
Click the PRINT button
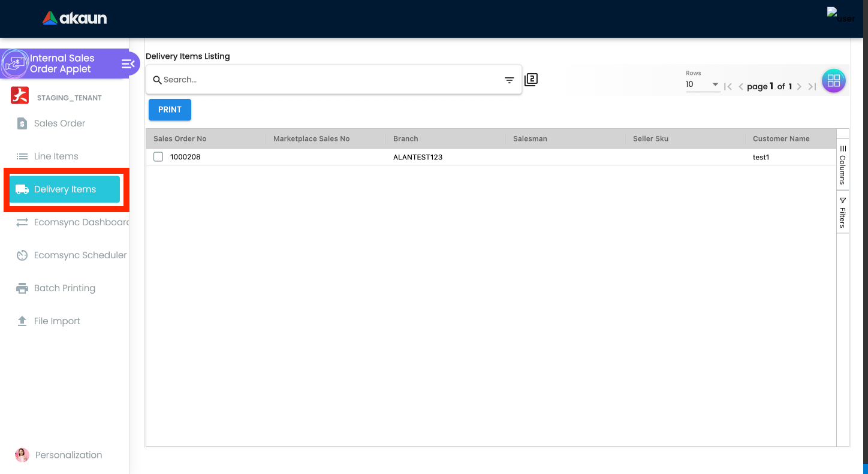[x=170, y=110]
